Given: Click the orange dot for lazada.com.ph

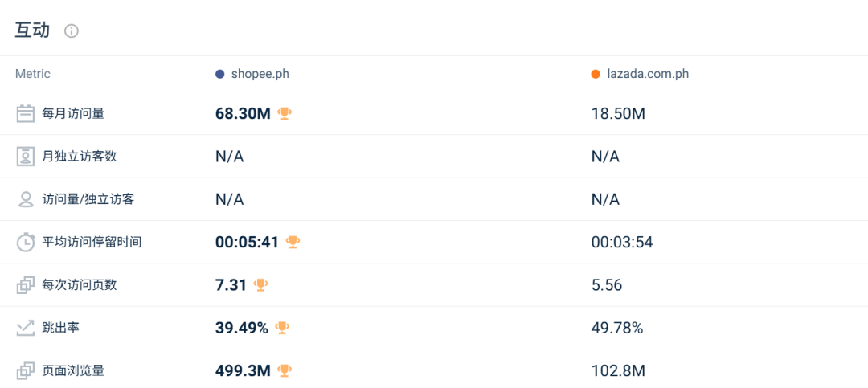Looking at the screenshot, I should 596,74.
